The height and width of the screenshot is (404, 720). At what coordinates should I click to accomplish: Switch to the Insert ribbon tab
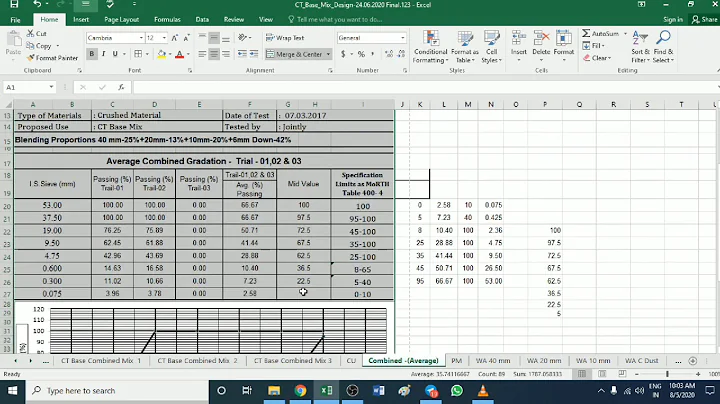[x=81, y=20]
